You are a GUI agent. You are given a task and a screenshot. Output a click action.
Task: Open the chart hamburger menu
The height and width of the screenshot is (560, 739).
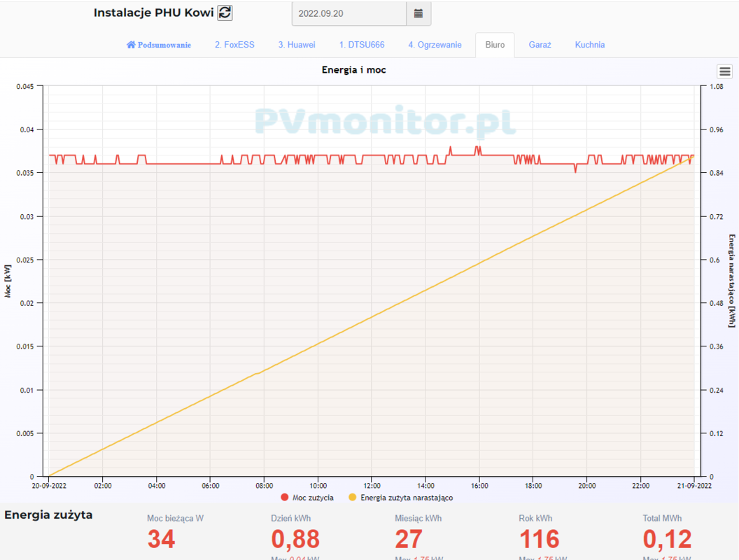point(724,71)
